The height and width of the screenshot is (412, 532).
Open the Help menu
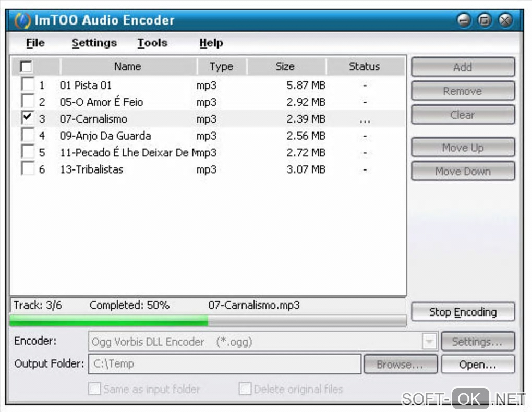pyautogui.click(x=211, y=43)
